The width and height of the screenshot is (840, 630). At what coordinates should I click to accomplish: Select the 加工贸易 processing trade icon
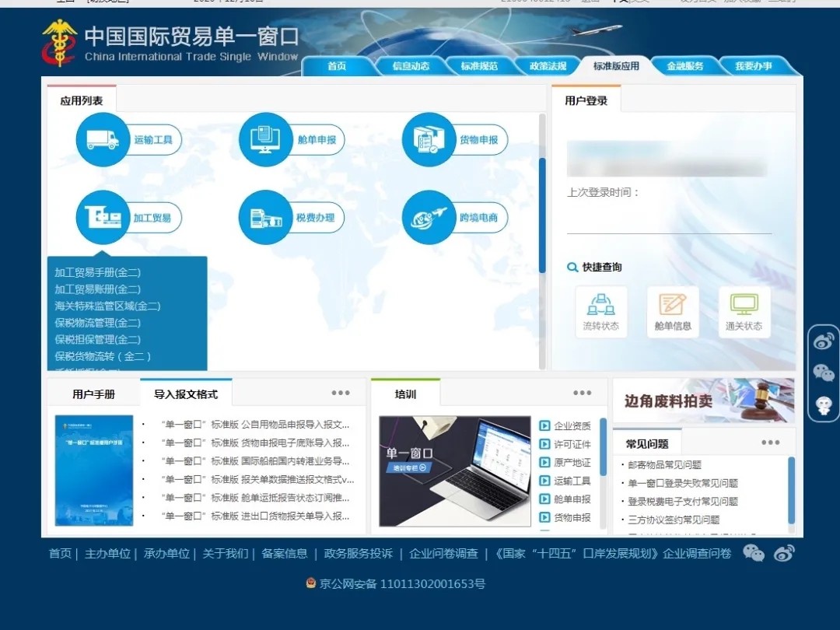(x=103, y=218)
